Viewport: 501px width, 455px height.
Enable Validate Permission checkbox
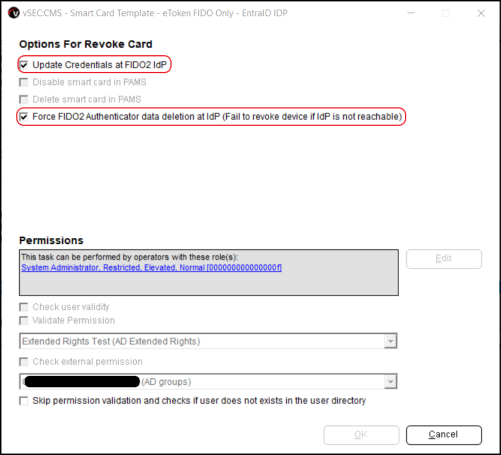pos(24,320)
